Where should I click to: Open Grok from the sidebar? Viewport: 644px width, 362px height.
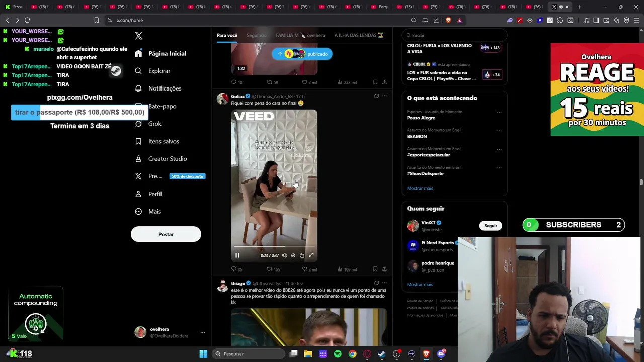pos(148,124)
